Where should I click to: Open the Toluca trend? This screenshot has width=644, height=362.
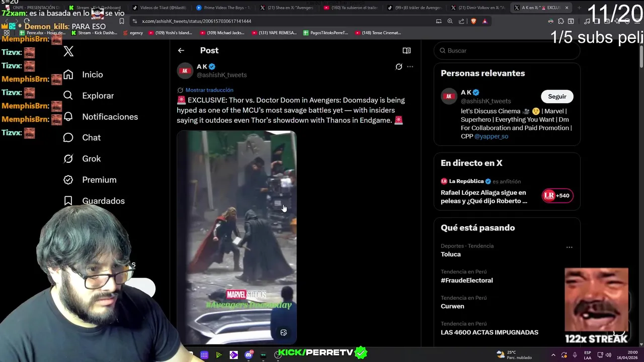point(451,254)
